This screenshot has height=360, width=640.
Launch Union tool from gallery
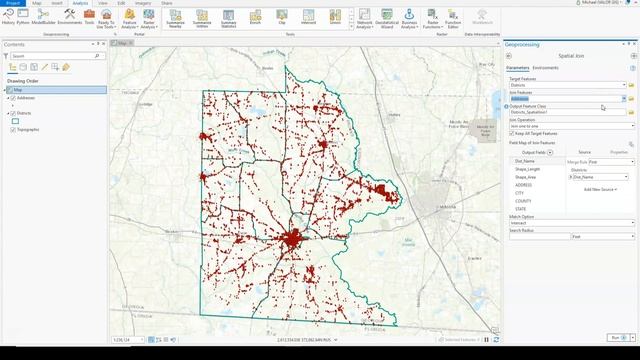coord(335,17)
